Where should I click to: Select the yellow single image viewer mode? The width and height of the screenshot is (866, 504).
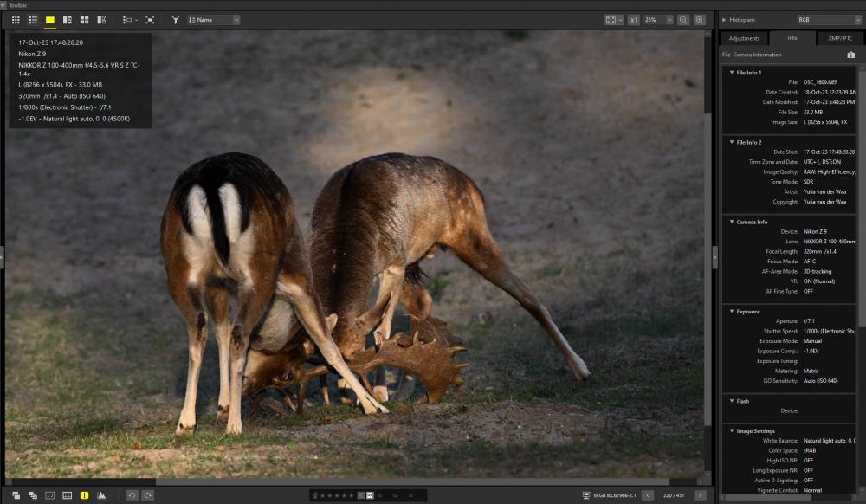49,20
